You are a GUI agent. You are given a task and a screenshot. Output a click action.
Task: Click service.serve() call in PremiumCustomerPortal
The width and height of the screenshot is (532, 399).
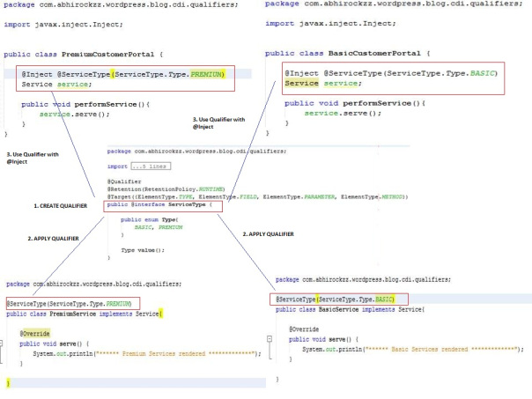(74, 114)
